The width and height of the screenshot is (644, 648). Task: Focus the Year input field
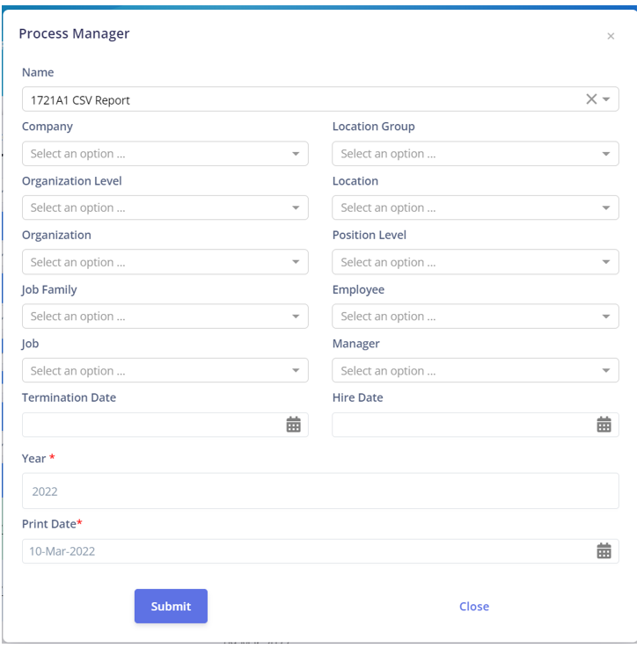[x=320, y=491]
